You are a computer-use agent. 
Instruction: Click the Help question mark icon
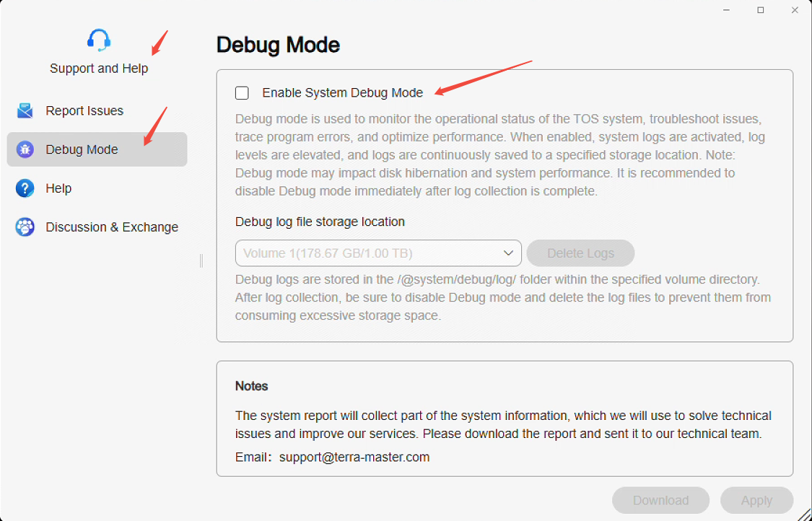point(25,188)
